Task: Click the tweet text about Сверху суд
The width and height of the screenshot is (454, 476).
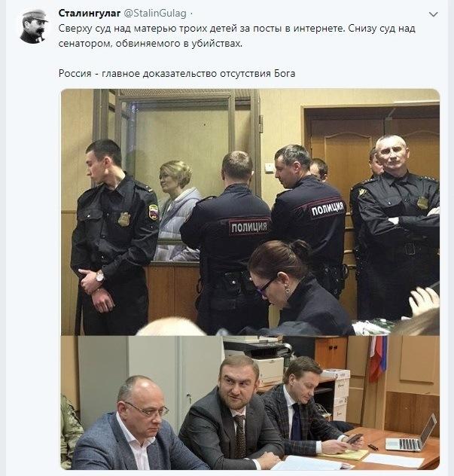Action: 236,36
